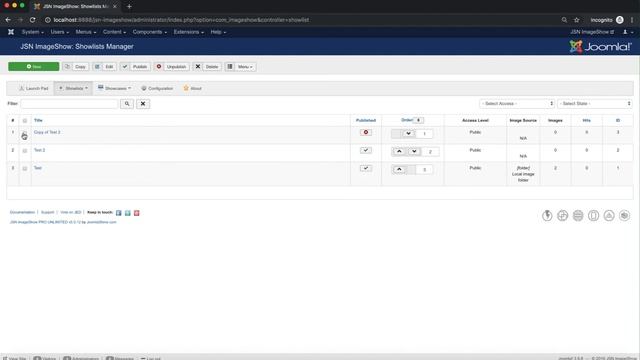This screenshot has width=640, height=360.
Task: Go to the Launch Pad tab
Action: pos(34,88)
